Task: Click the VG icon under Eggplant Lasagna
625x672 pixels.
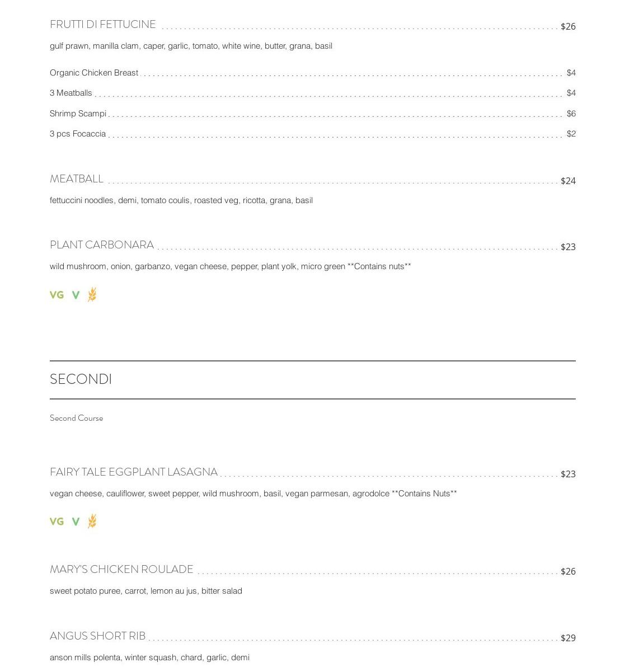Action: pos(57,521)
